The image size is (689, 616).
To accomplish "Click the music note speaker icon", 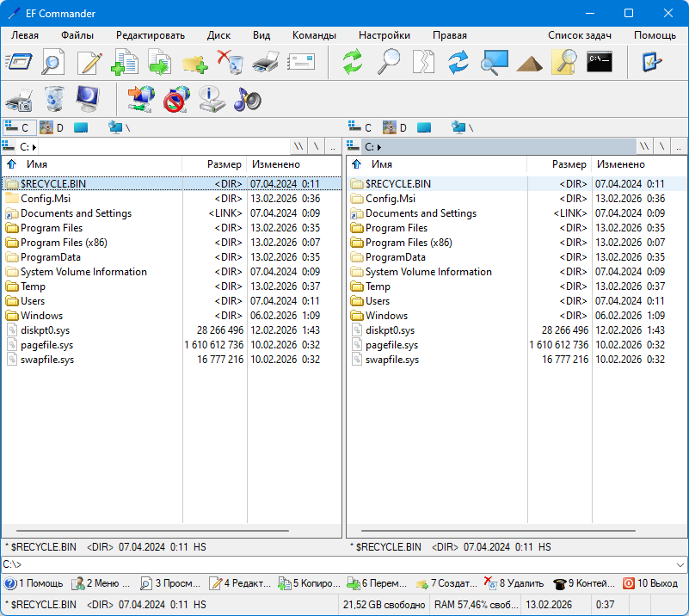I will (x=248, y=100).
